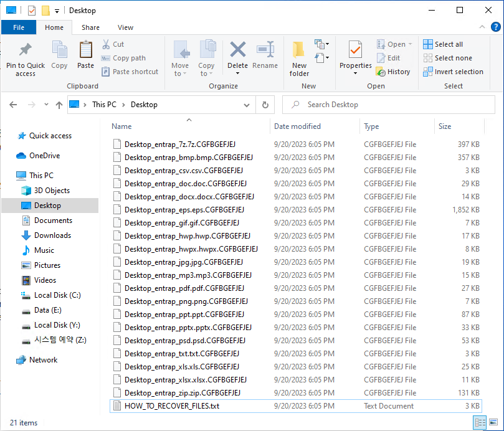The height and width of the screenshot is (431, 504).
Task: Click Copy path in Clipboard group
Action: click(124, 58)
